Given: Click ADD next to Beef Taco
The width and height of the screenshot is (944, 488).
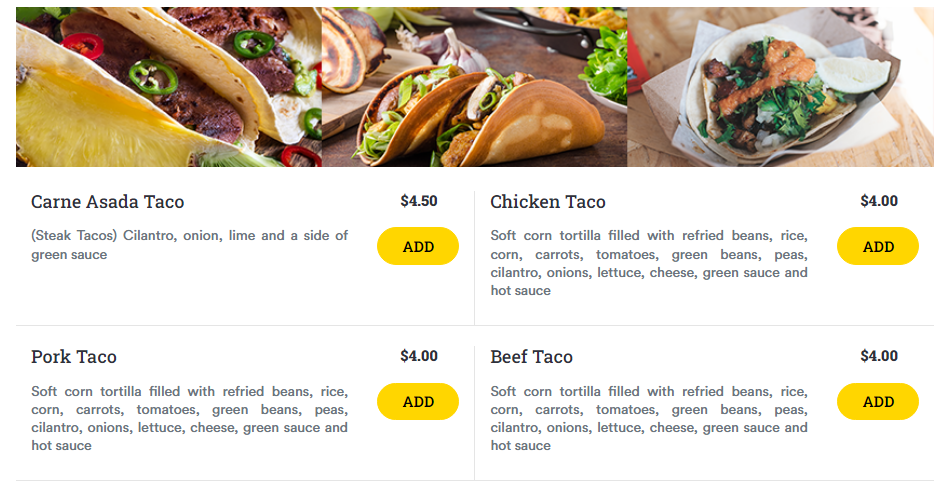Looking at the screenshot, I should 877,402.
